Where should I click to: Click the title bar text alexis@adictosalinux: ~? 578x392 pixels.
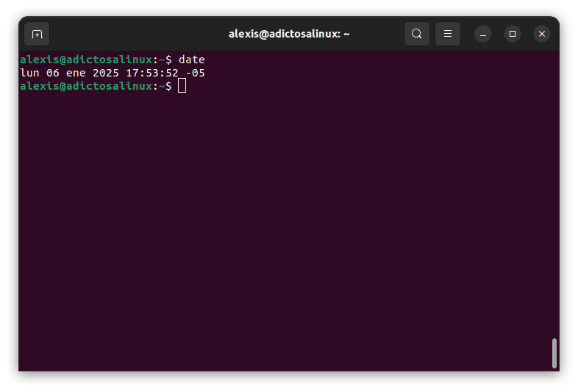[x=288, y=34]
